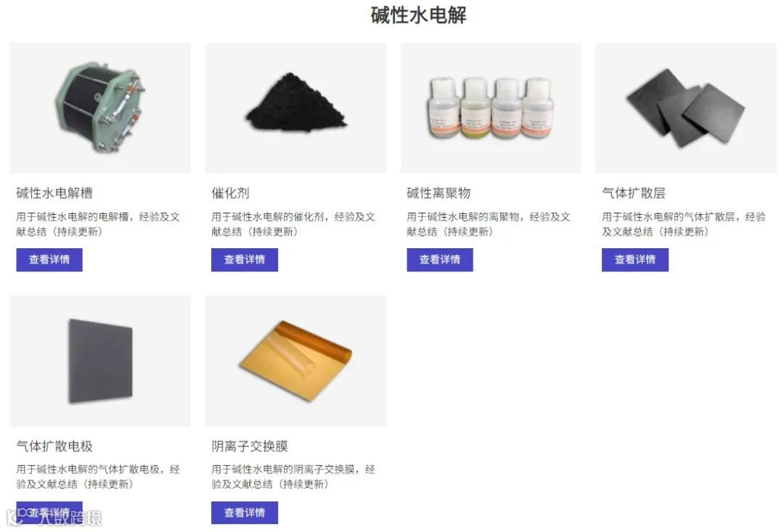Click the 大数跨境 watermark logo
Image resolution: width=784 pixels, height=532 pixels.
coord(54,518)
